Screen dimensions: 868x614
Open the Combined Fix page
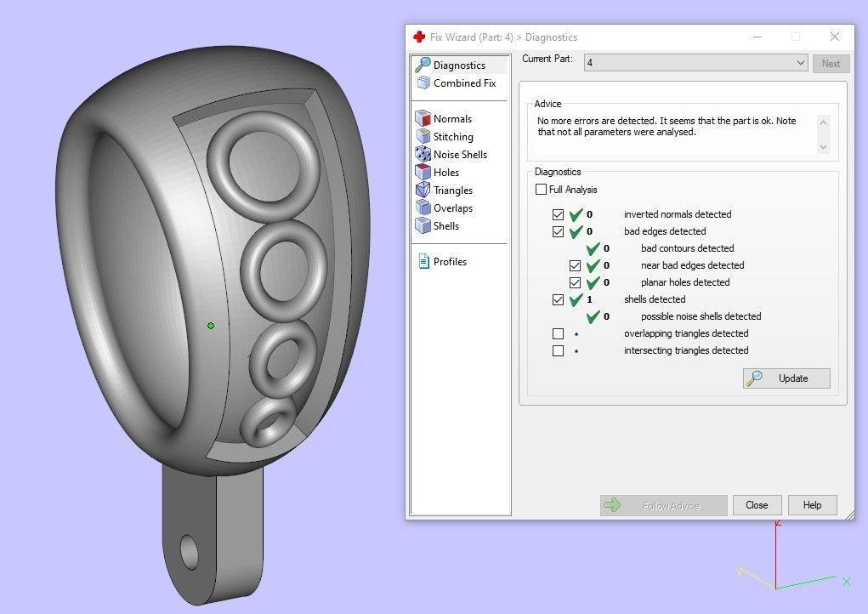pyautogui.click(x=464, y=83)
